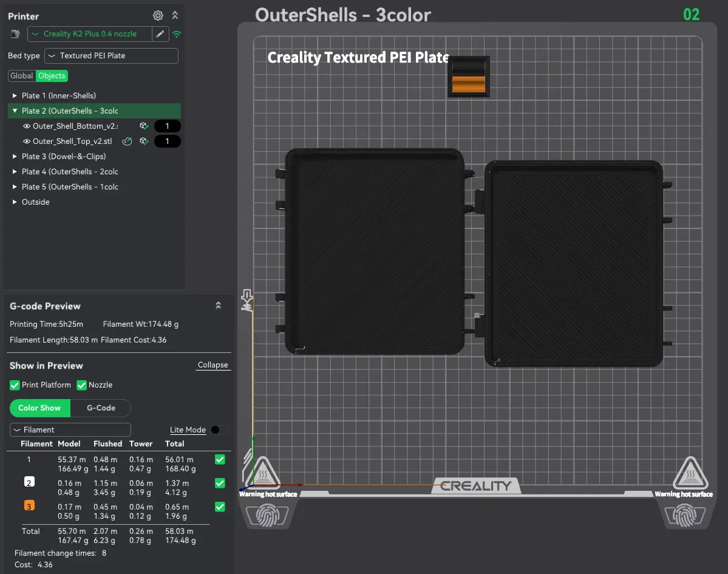Collapse the G-code Preview panel chevron
Screen dimensions: 728x574
(x=218, y=306)
